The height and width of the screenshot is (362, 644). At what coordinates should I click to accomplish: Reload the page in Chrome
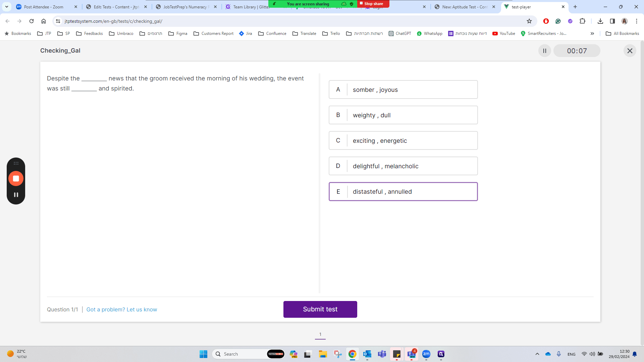tap(32, 21)
